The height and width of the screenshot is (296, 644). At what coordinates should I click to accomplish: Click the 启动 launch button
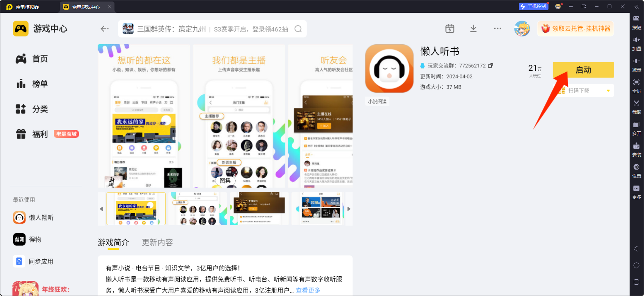583,70
